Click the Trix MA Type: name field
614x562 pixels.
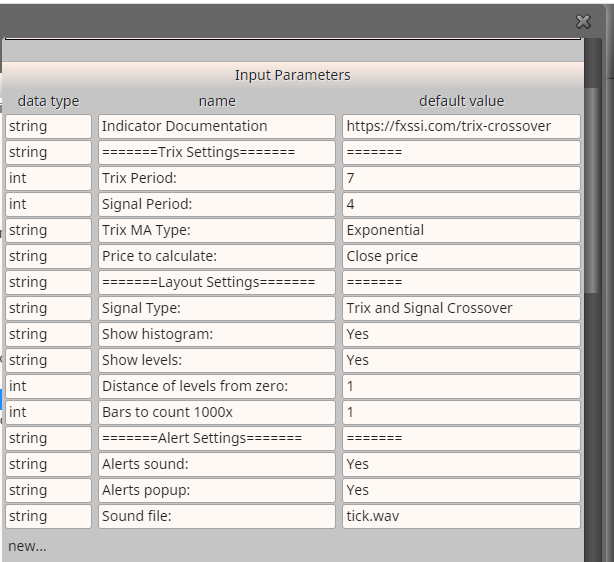click(217, 230)
